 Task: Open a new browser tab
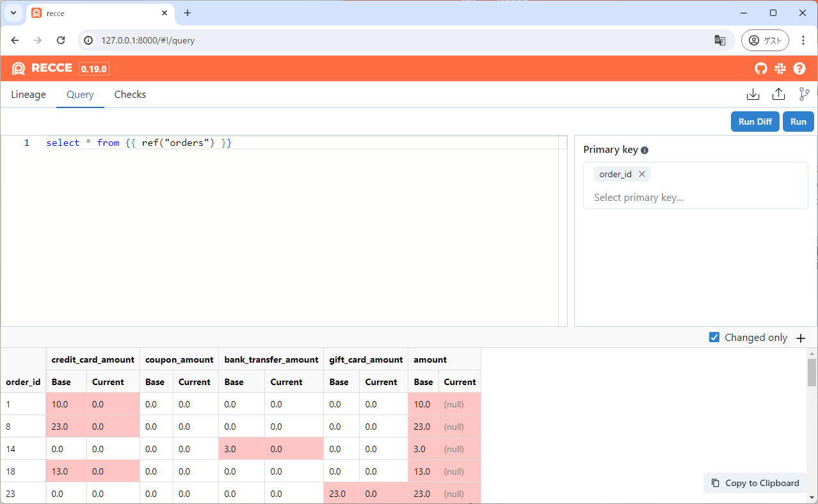point(188,13)
